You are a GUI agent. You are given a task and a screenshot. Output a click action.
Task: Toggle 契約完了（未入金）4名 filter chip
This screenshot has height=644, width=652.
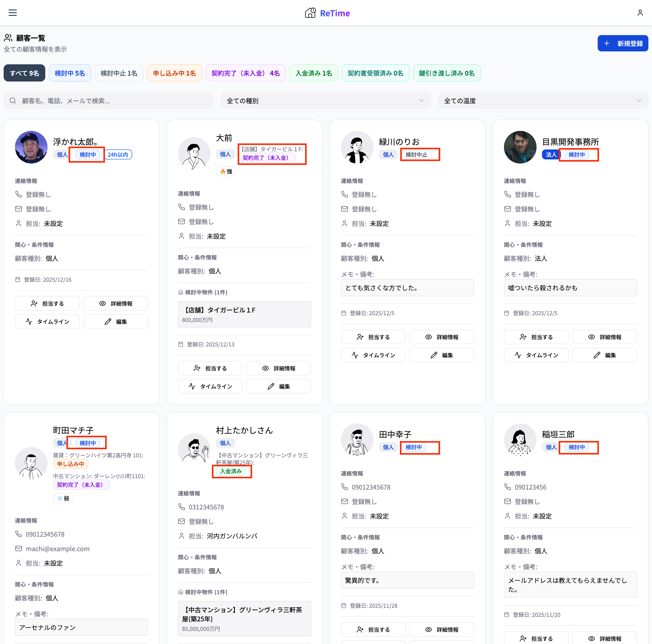[245, 73]
